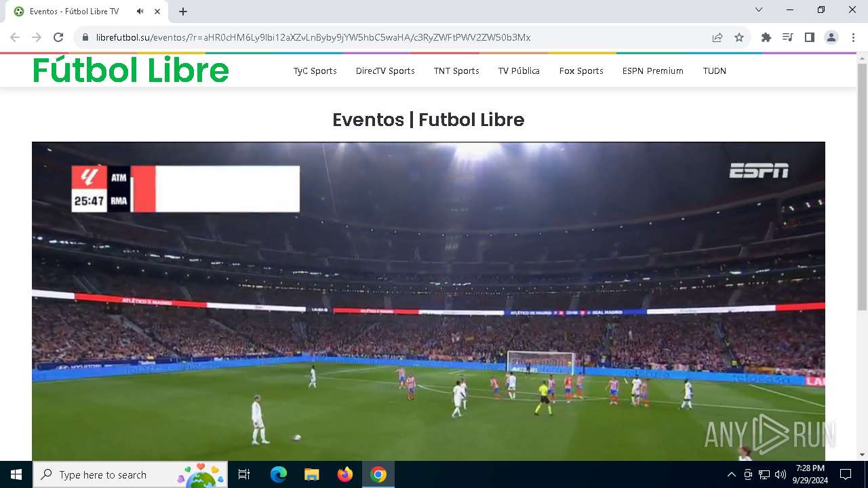Launch Firefox from taskbar
868x488 pixels.
[x=345, y=474]
